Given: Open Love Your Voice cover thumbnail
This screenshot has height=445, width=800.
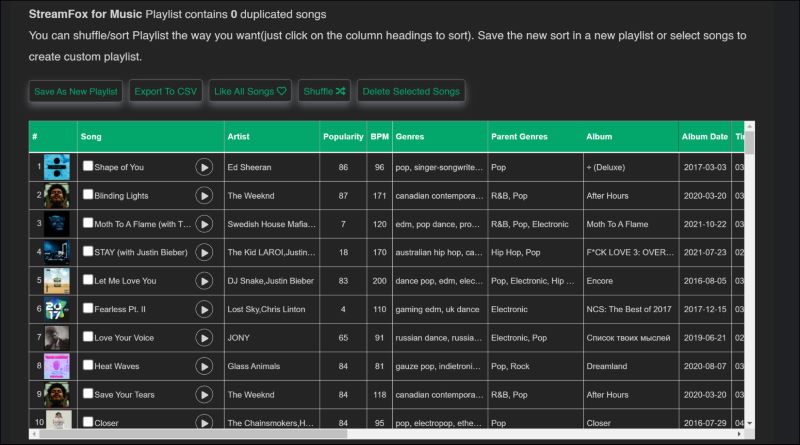Looking at the screenshot, I should (x=57, y=338).
